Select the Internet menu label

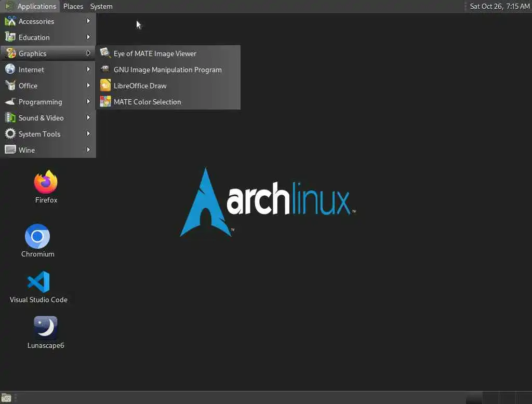coord(31,70)
